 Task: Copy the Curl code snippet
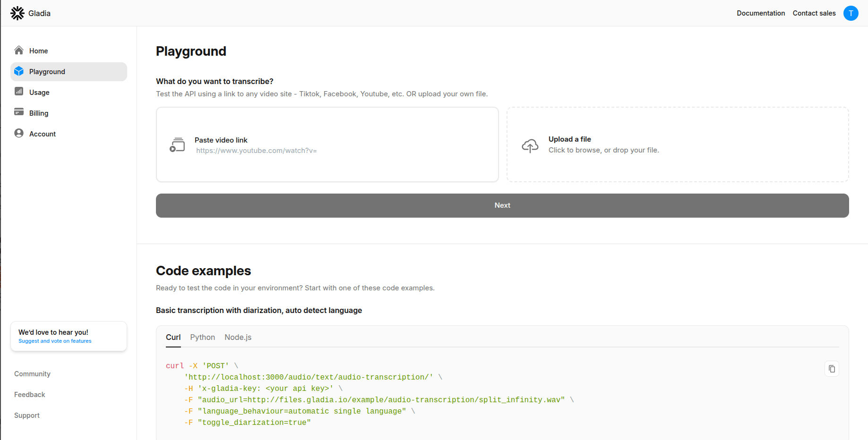pos(832,369)
